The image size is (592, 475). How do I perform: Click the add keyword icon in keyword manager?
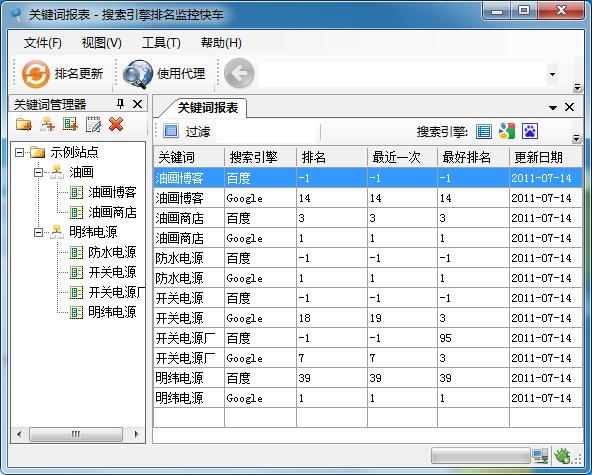(70, 124)
